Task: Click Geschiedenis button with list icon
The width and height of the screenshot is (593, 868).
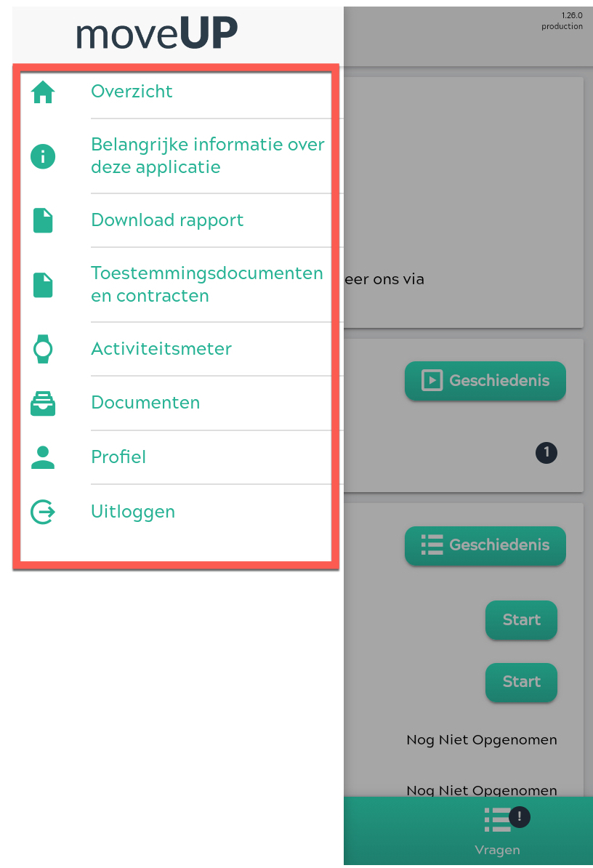Action: pyautogui.click(x=485, y=545)
